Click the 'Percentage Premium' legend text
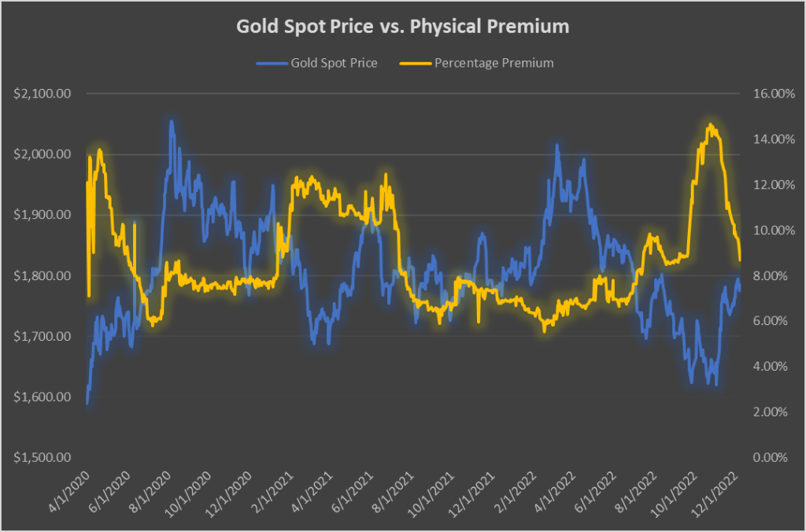The height and width of the screenshot is (532, 806). (494, 63)
